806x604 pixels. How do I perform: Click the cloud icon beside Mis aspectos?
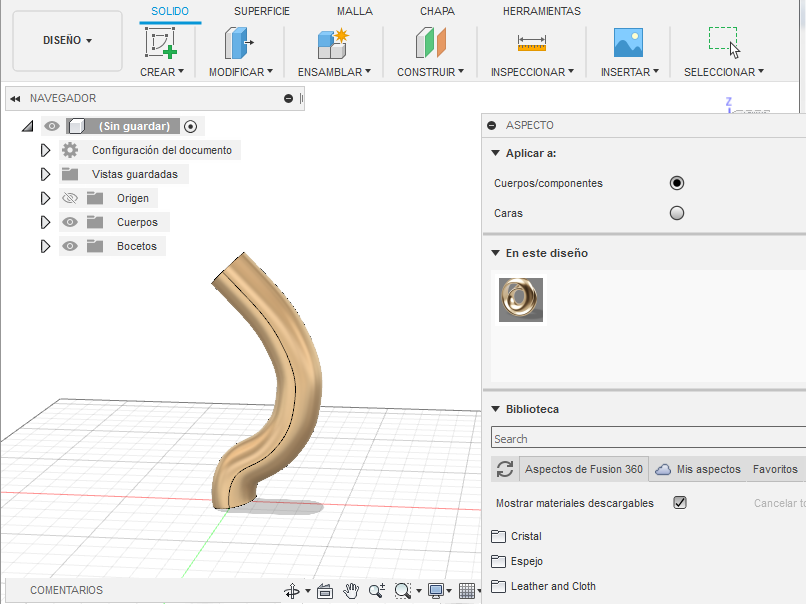(663, 469)
